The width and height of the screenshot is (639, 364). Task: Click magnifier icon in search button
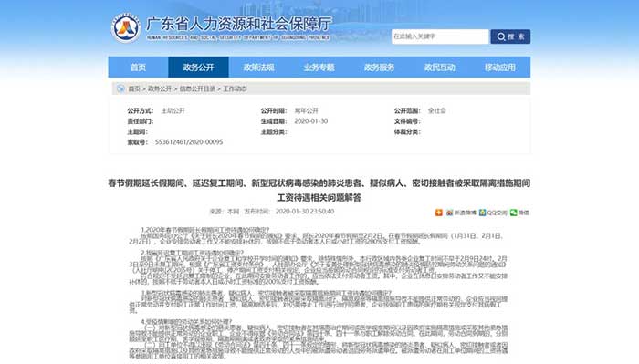(x=501, y=36)
